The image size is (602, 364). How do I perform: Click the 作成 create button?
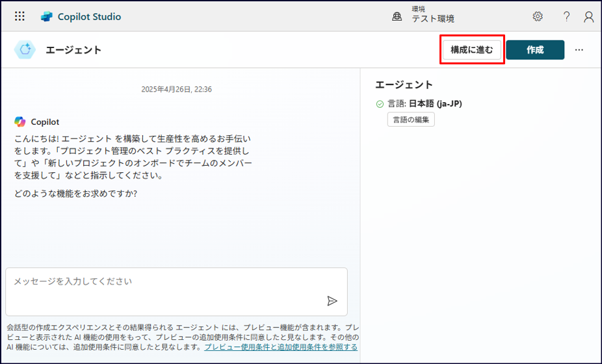coord(535,50)
